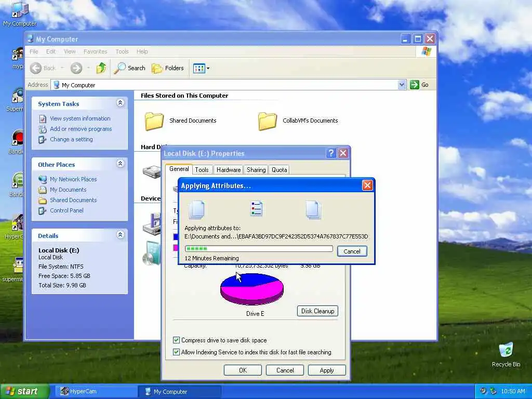Click Add or remove programs link
The height and width of the screenshot is (399, 532).
[81, 129]
